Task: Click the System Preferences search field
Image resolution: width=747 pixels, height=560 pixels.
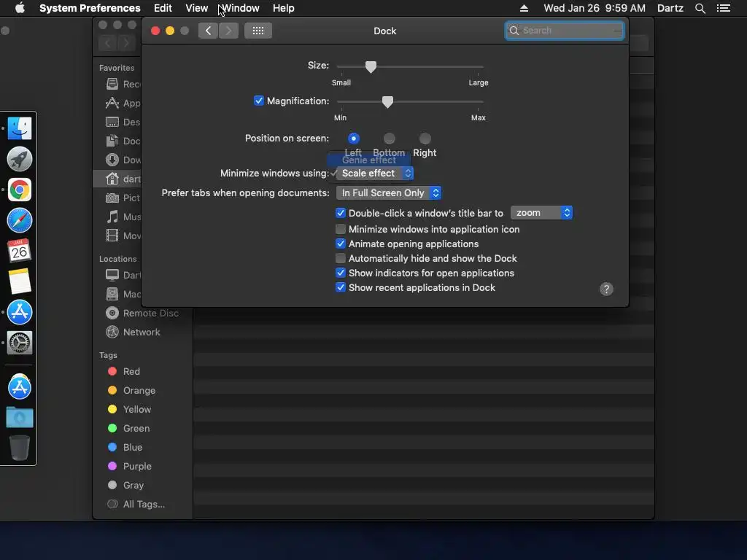Action: [565, 31]
